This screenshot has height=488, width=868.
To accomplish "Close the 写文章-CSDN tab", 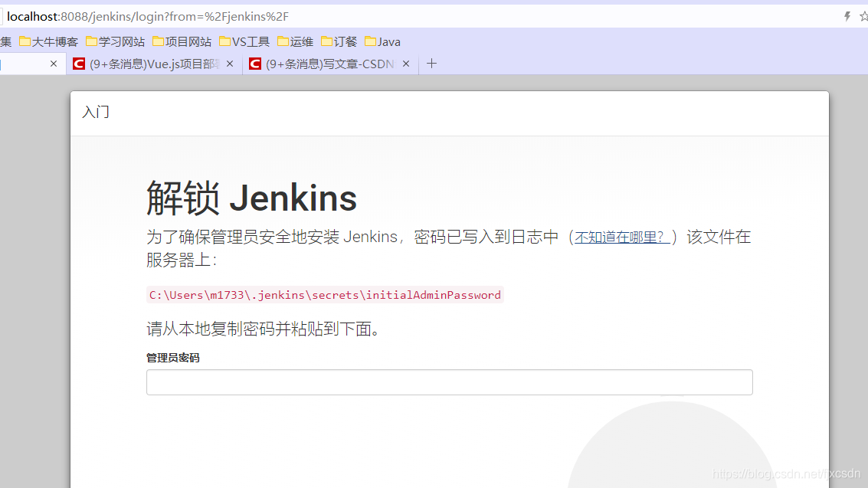I will (406, 64).
